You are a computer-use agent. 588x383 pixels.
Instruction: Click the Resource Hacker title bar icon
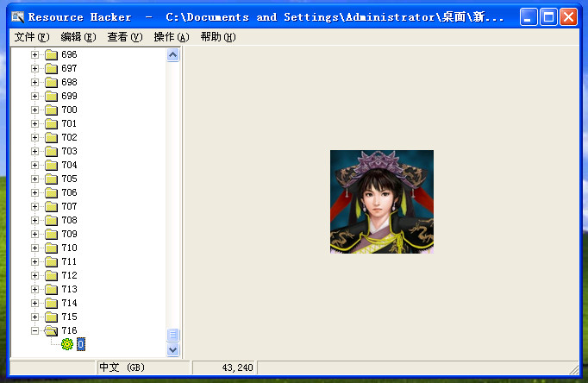[17, 17]
